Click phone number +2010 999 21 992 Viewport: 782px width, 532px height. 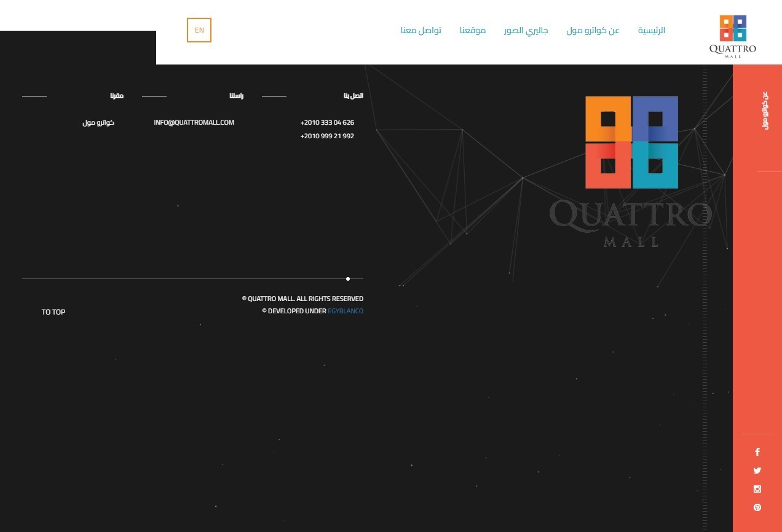click(327, 136)
